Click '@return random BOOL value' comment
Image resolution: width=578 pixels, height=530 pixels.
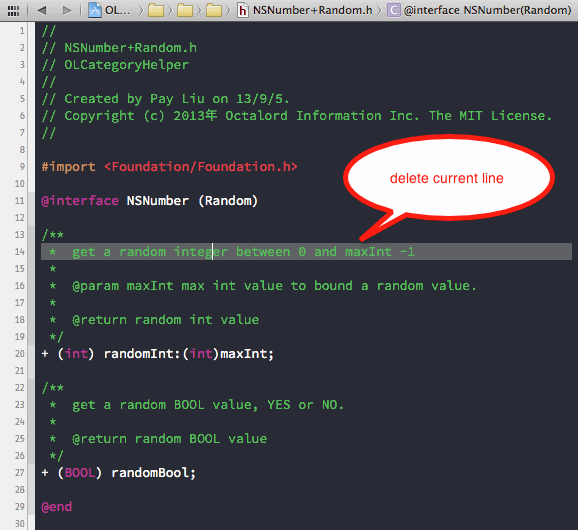pyautogui.click(x=170, y=439)
